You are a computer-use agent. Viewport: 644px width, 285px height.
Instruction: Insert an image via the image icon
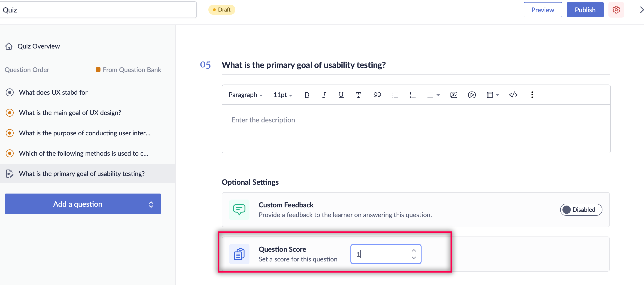coord(453,95)
